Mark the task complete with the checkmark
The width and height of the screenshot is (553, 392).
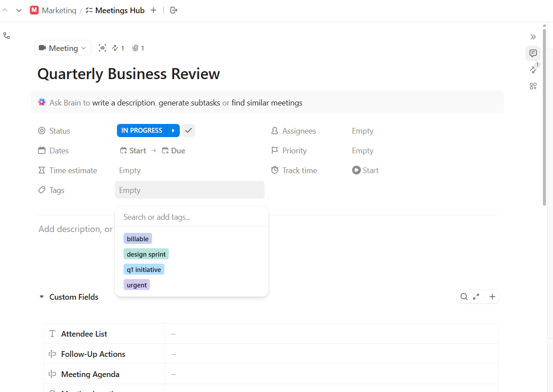pos(188,130)
